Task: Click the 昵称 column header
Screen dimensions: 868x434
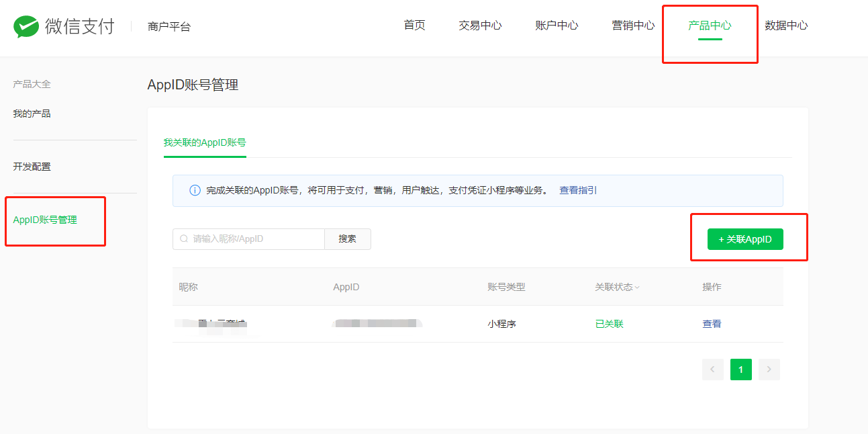Action: pyautogui.click(x=188, y=287)
